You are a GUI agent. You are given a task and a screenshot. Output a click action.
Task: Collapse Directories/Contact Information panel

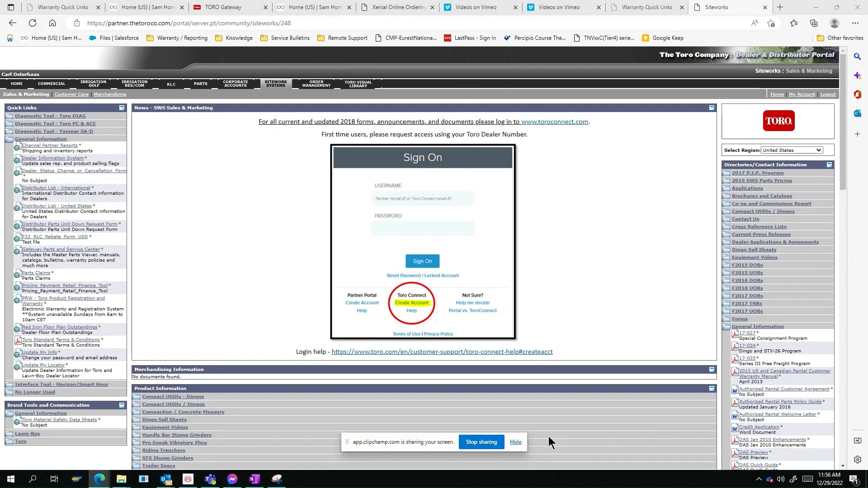[x=829, y=164]
